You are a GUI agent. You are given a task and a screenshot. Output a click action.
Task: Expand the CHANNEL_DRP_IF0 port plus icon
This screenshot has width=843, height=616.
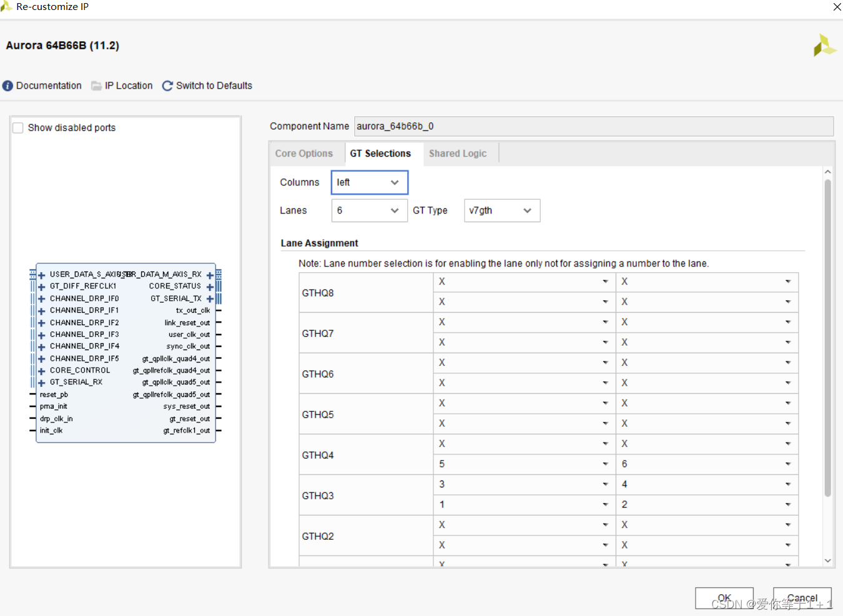click(41, 299)
